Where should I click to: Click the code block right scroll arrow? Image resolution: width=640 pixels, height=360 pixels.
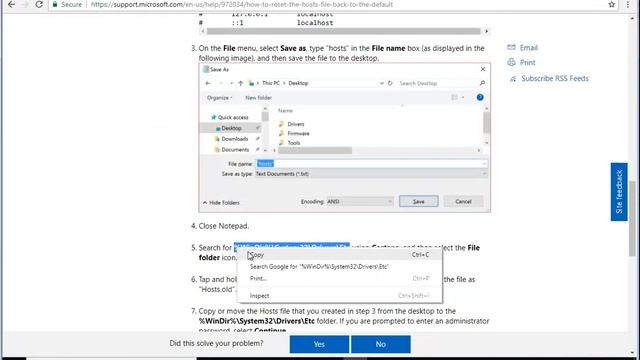pos(486,31)
